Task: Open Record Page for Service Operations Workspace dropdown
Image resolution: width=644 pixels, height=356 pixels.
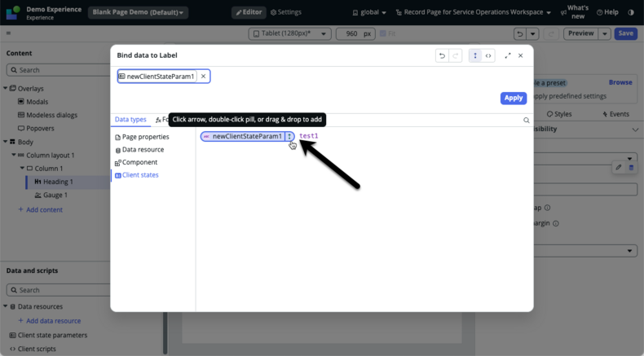Action: click(x=473, y=12)
